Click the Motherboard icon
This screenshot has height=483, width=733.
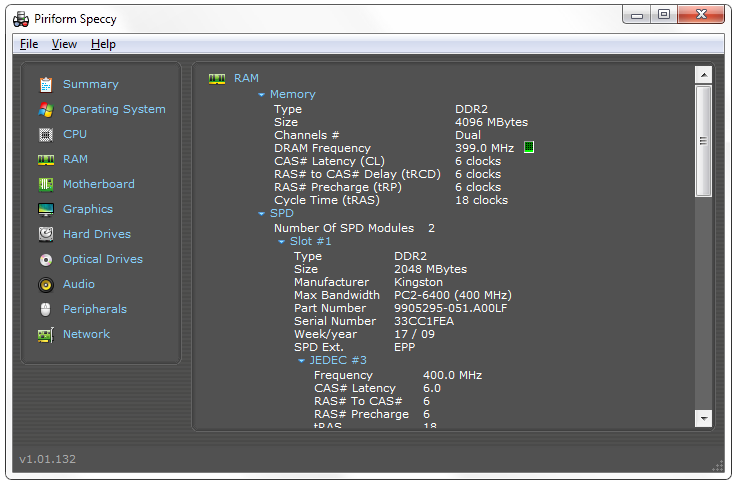[x=46, y=185]
